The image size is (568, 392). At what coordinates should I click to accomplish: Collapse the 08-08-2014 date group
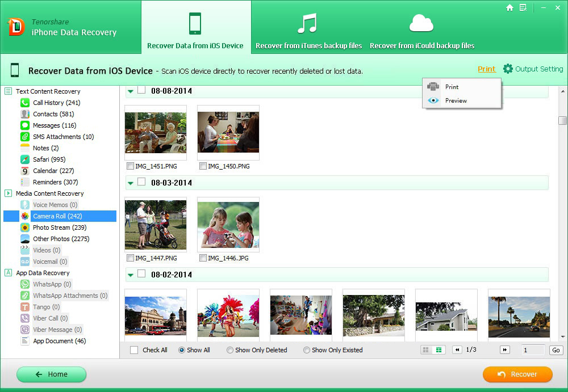coord(131,91)
